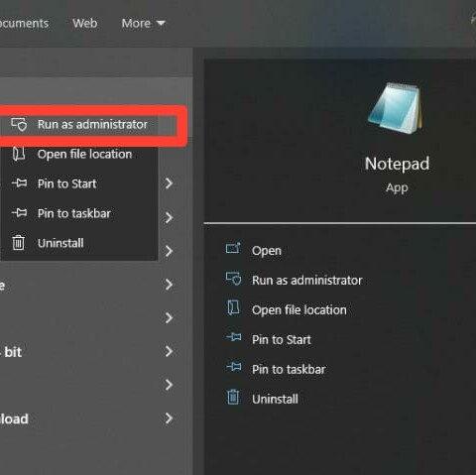Click the pin icon next to Pin to Start in context menu
This screenshot has width=476, height=475.
(19, 183)
